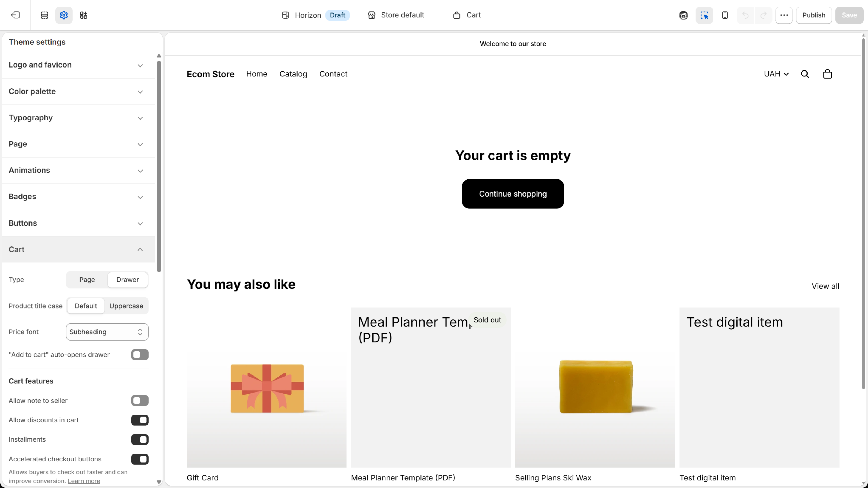Open the Test digital item placeholder card

(x=759, y=388)
